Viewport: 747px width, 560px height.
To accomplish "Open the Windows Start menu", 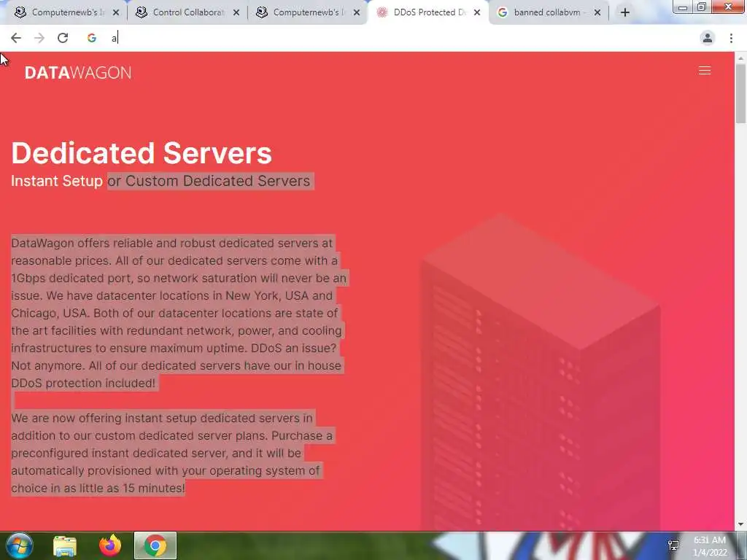I will tap(19, 545).
